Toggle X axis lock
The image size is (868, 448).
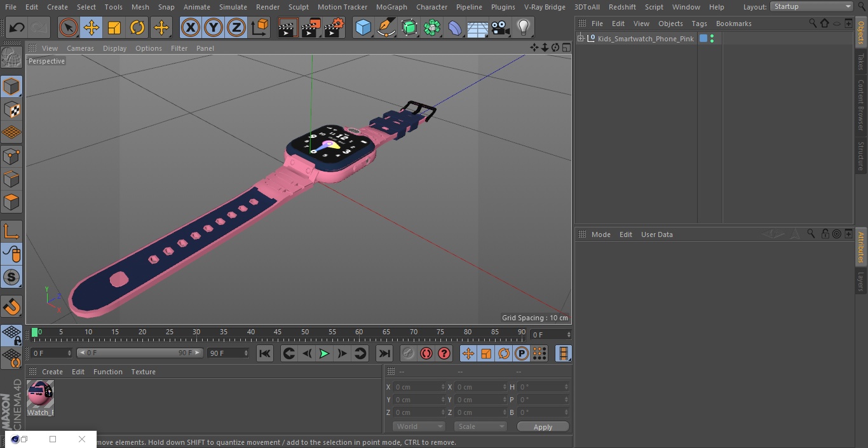tap(190, 27)
